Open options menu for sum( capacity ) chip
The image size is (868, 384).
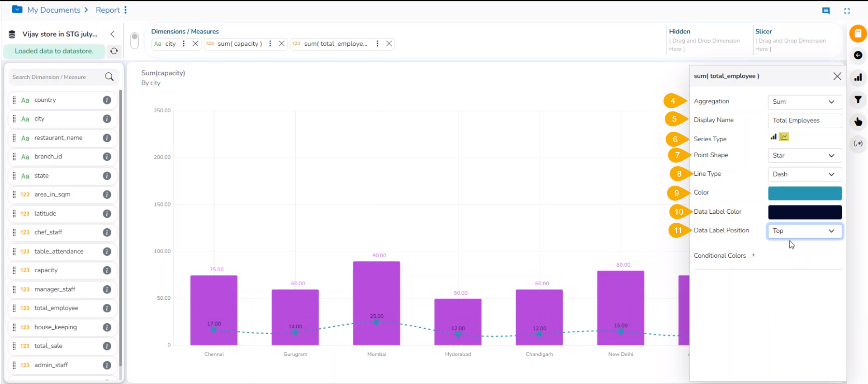click(x=270, y=43)
